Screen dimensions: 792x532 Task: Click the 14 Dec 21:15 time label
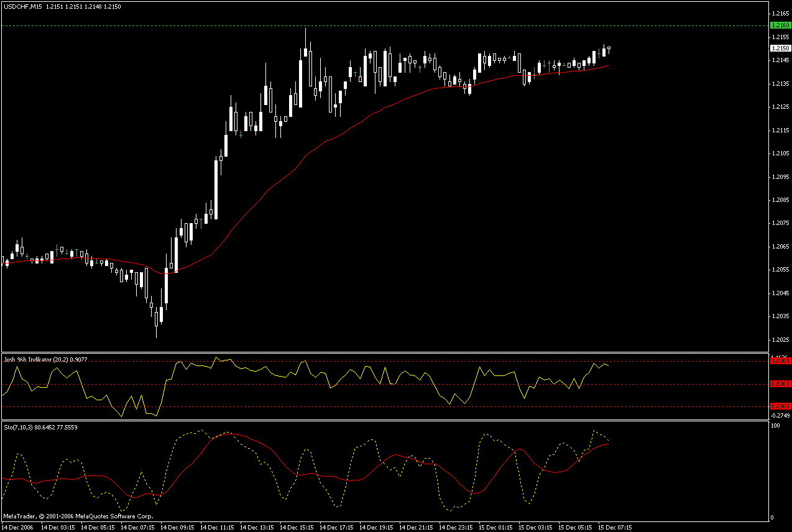pyautogui.click(x=417, y=527)
